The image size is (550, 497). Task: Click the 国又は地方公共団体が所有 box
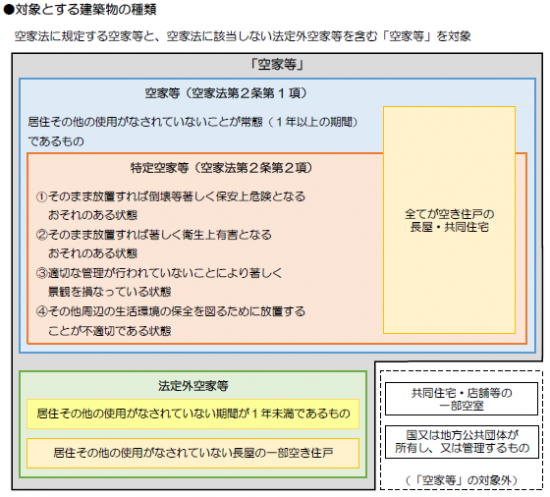[462, 442]
